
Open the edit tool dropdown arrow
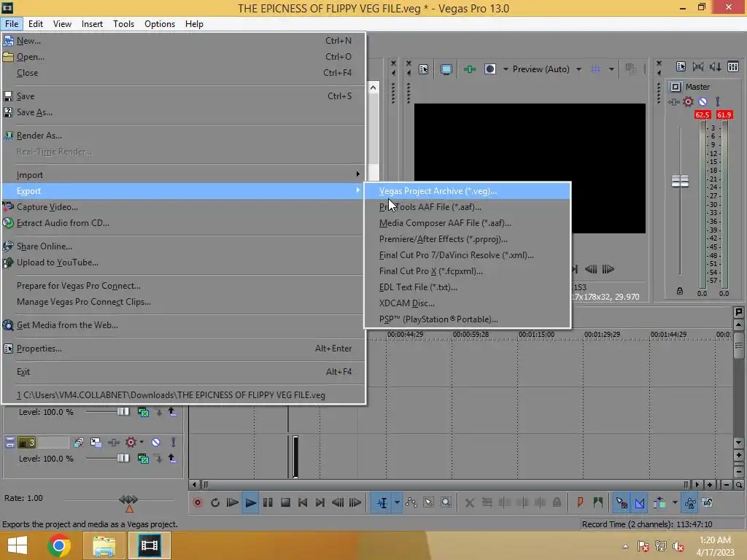(397, 502)
